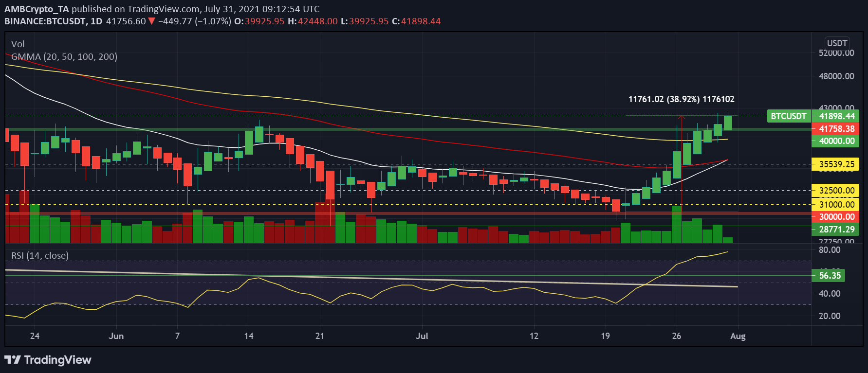Viewport: 868px width, 373px height.
Task: Toggle the Vol indicator label
Action: coord(18,44)
